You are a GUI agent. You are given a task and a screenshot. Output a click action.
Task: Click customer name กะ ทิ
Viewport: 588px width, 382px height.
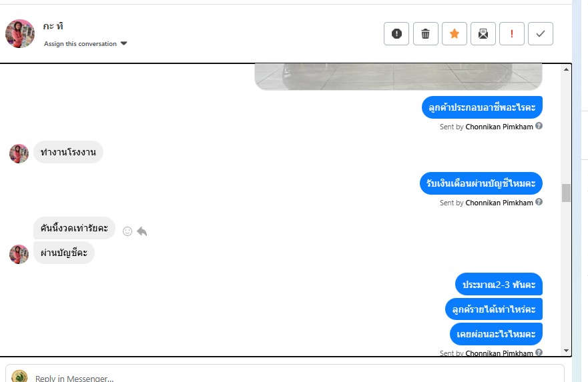click(x=53, y=26)
